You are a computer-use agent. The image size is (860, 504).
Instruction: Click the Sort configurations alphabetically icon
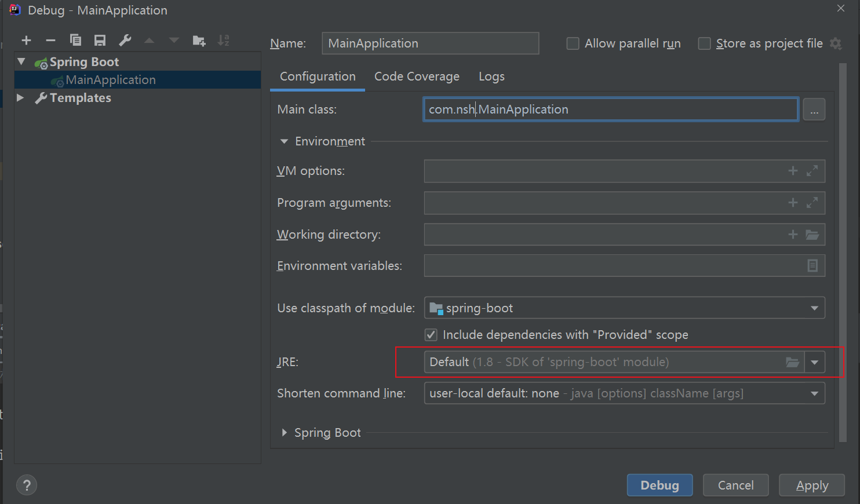(224, 40)
